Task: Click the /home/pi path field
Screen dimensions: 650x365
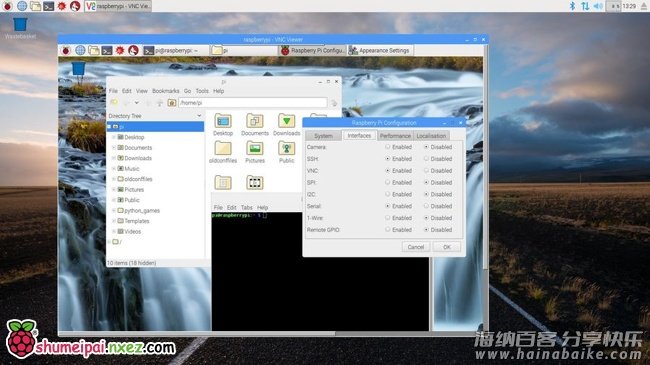Action: pos(252,102)
